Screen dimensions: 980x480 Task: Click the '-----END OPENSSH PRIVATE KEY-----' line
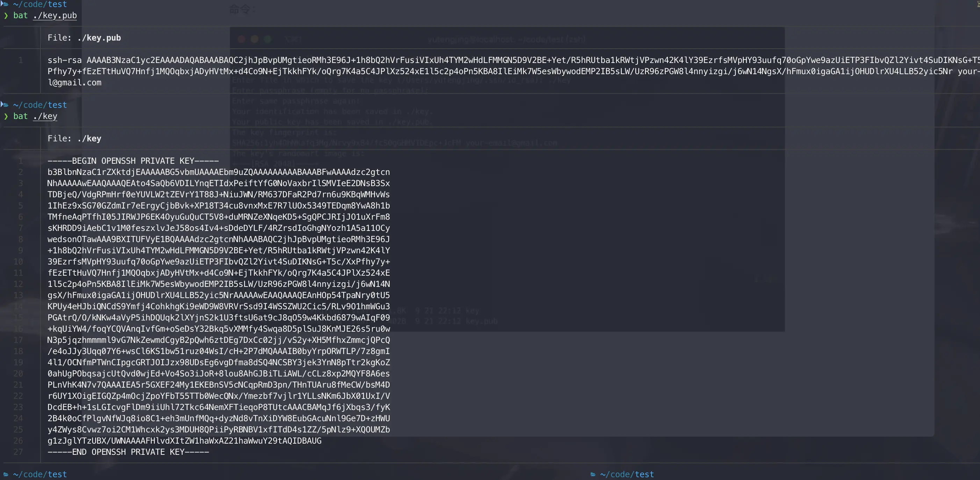[x=128, y=452]
